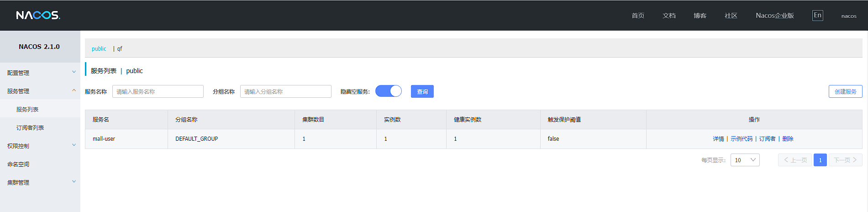The image size is (868, 212).
Task: Collapse the 服务管理 menu chevron
Action: [x=74, y=90]
